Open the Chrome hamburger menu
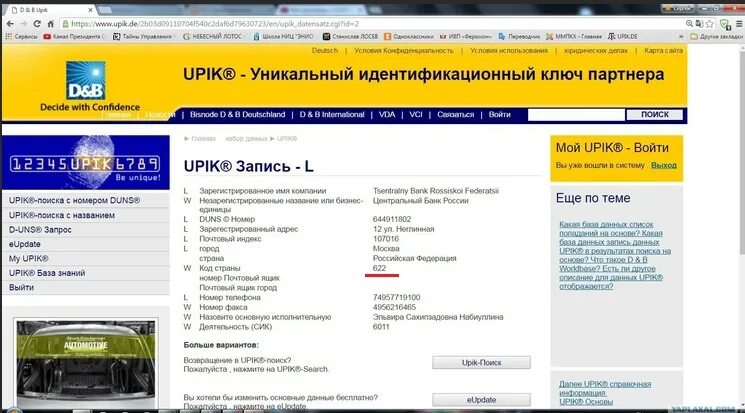The width and height of the screenshot is (745, 413). click(739, 24)
